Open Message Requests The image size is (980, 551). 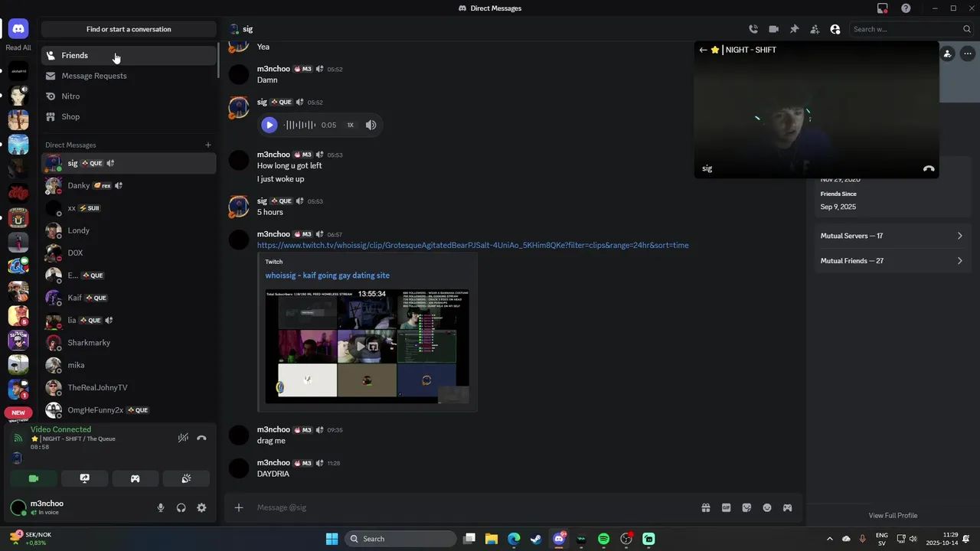coord(129,76)
